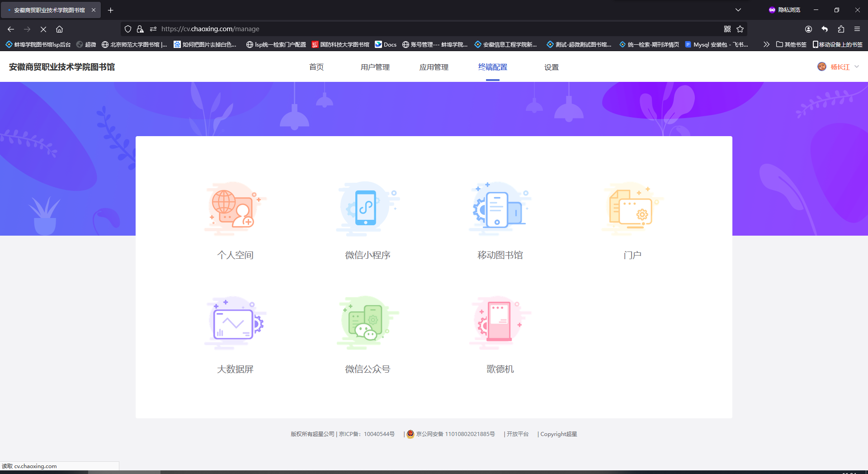Open the 门户 portal icon
This screenshot has width=868, height=474.
coord(632,209)
